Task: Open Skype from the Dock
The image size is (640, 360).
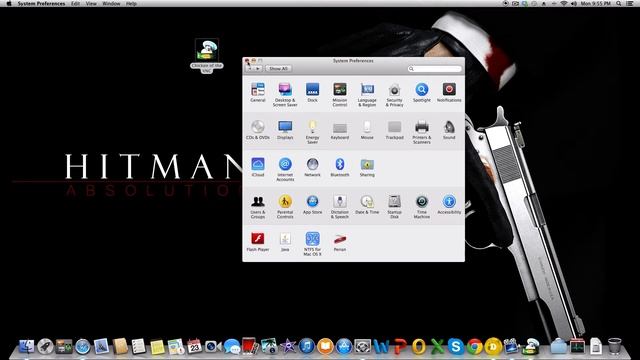Action: [x=456, y=347]
